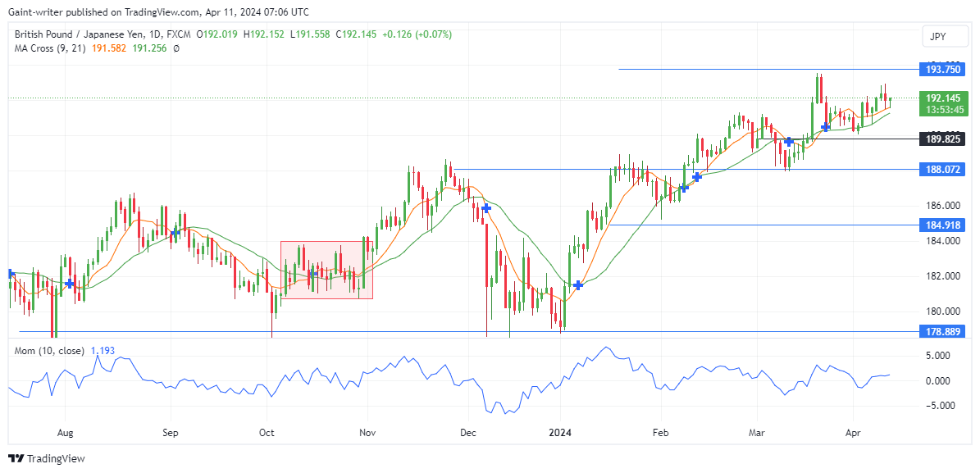Click the Feb label on time axis
980x473 pixels.
coord(660,432)
